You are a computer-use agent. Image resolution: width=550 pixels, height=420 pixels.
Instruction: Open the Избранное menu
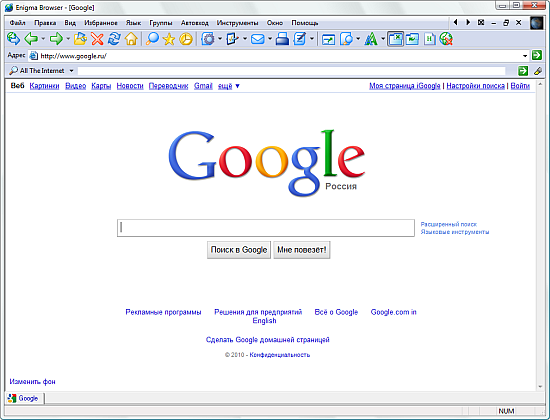(101, 23)
